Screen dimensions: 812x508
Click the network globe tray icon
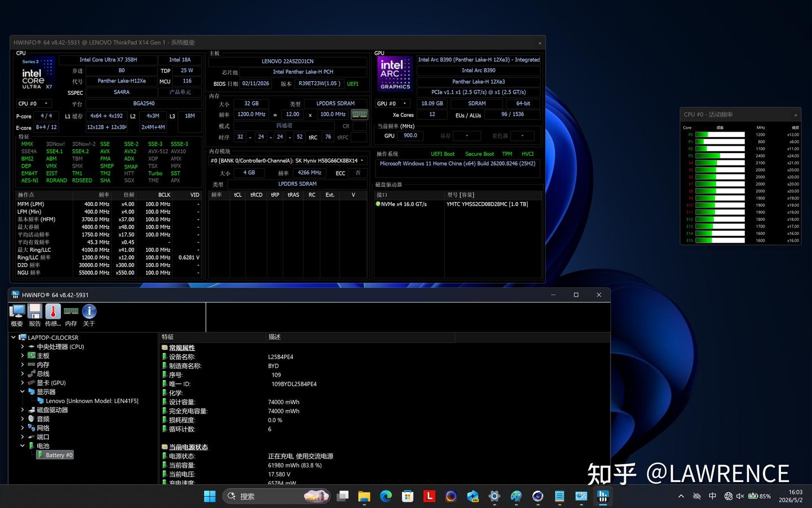click(x=729, y=496)
